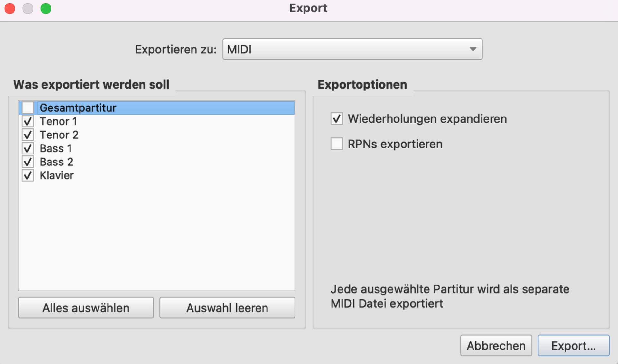Close the Export dialog with red button
Screen dimensions: 618x364
tap(10, 8)
